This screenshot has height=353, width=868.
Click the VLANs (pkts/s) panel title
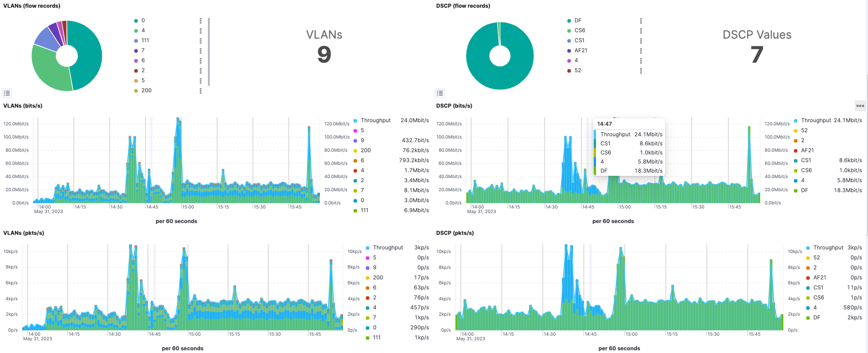coord(24,233)
